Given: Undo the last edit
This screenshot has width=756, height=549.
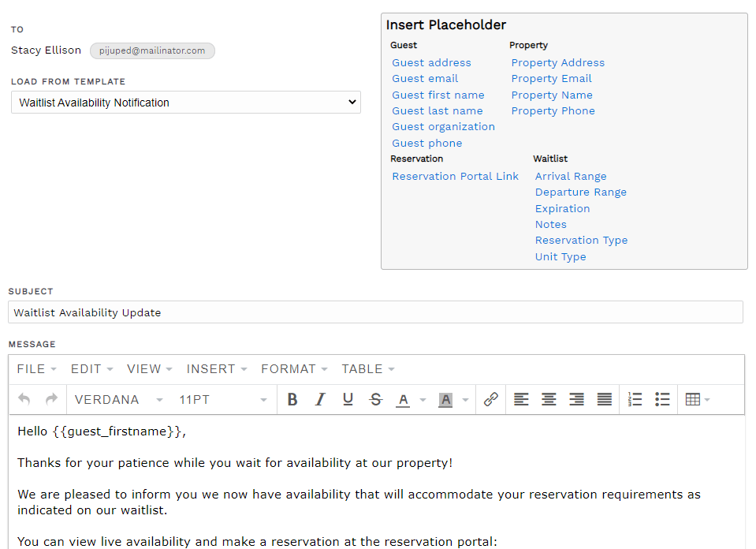Looking at the screenshot, I should click(x=24, y=399).
